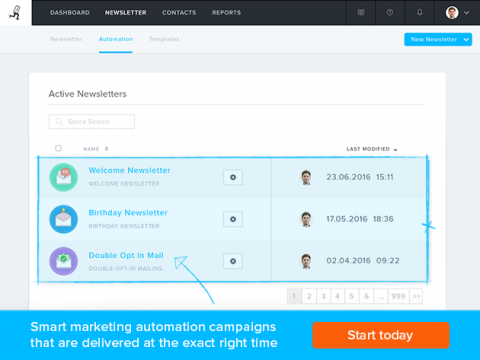480x360 pixels.
Task: Open the notifications bell icon
Action: (x=420, y=12)
